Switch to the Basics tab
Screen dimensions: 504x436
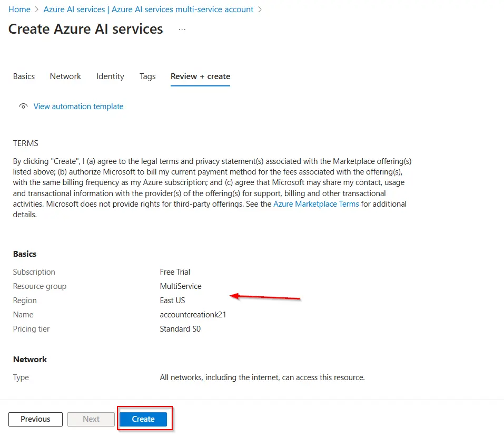point(24,76)
